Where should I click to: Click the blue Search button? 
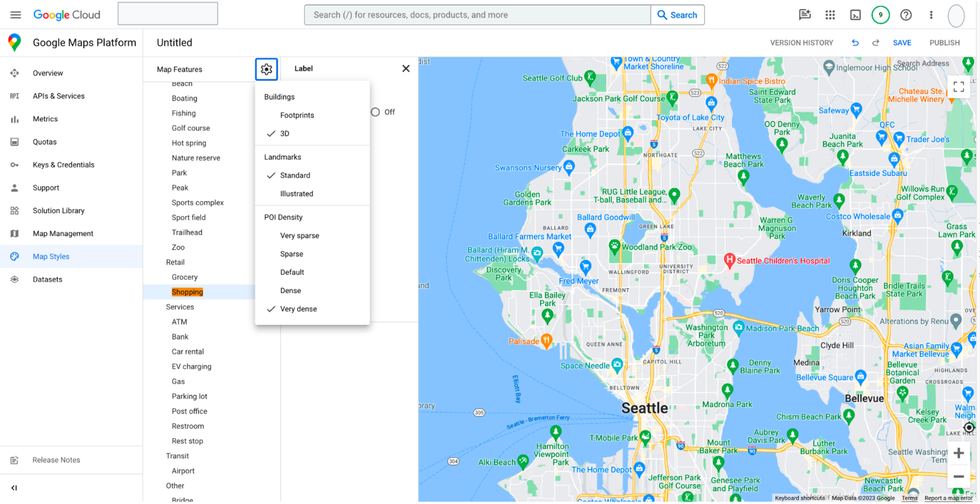click(x=677, y=15)
